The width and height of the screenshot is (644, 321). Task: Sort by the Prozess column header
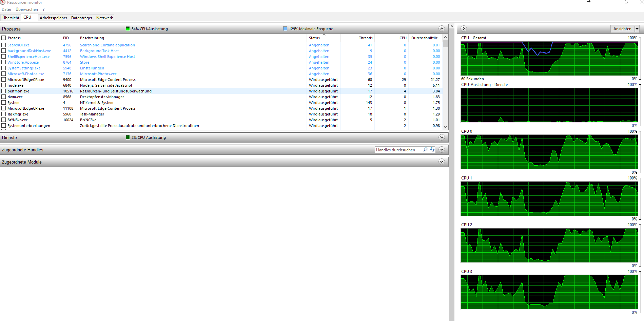[x=34, y=38]
